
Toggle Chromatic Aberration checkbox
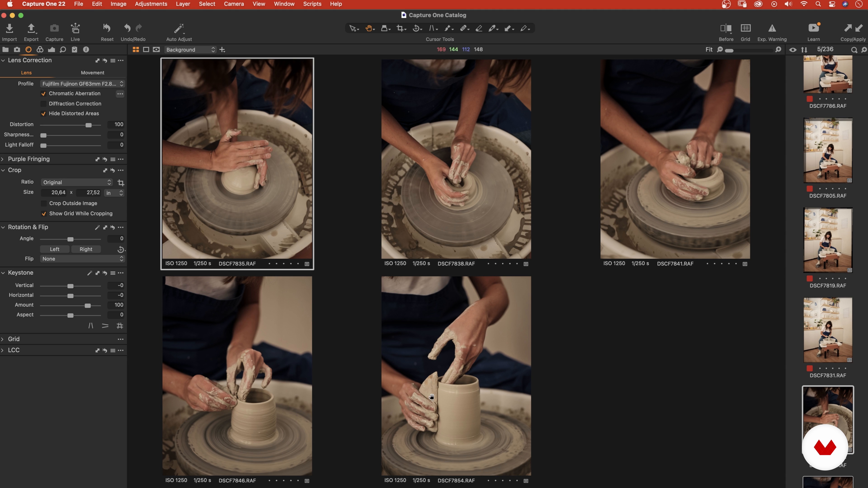43,94
